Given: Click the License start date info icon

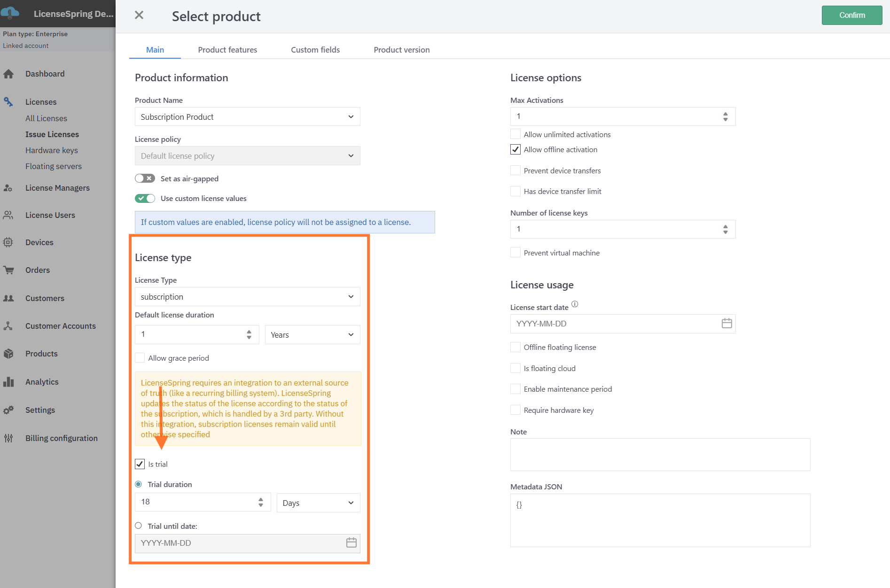Looking at the screenshot, I should click(575, 304).
